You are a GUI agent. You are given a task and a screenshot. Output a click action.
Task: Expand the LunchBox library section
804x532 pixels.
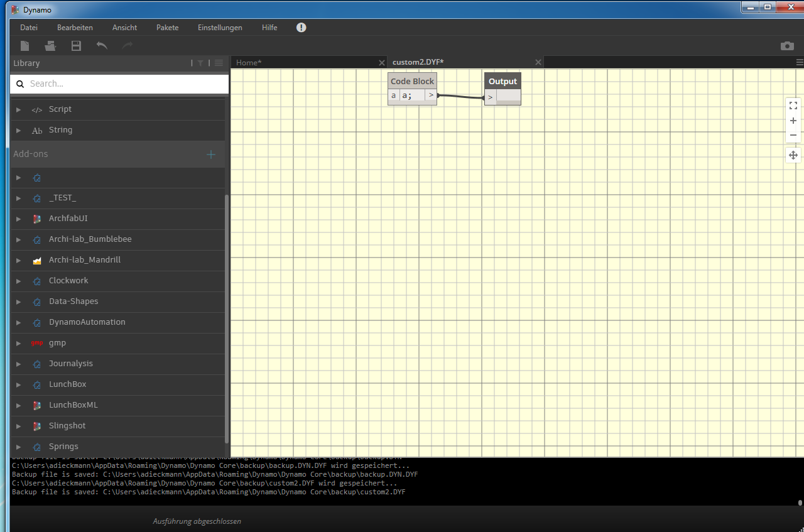point(18,384)
